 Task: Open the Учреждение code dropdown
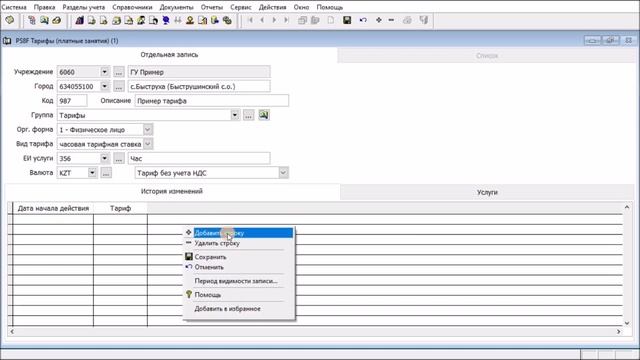[x=104, y=72]
